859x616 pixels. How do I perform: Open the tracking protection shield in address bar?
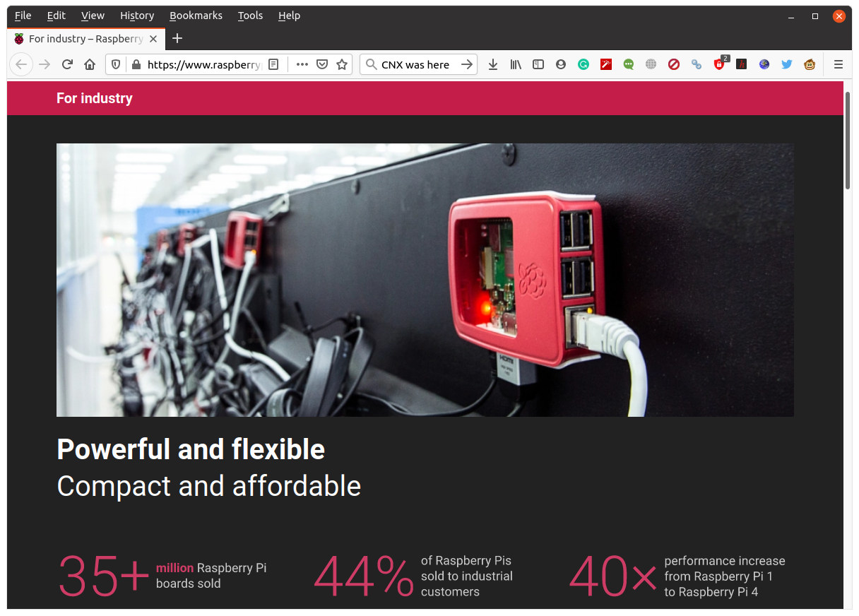[117, 64]
